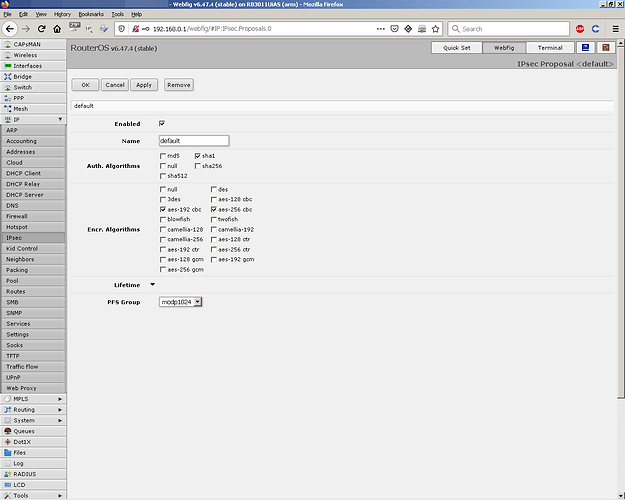The height and width of the screenshot is (500, 625).
Task: Enable the sha256 auth algorithm
Action: pyautogui.click(x=198, y=166)
